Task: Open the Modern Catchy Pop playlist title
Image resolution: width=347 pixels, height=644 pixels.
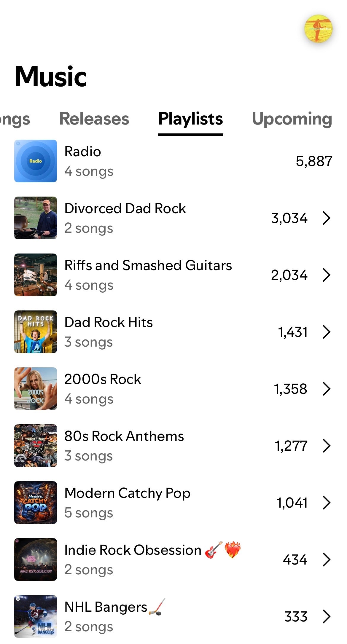Action: click(x=127, y=493)
